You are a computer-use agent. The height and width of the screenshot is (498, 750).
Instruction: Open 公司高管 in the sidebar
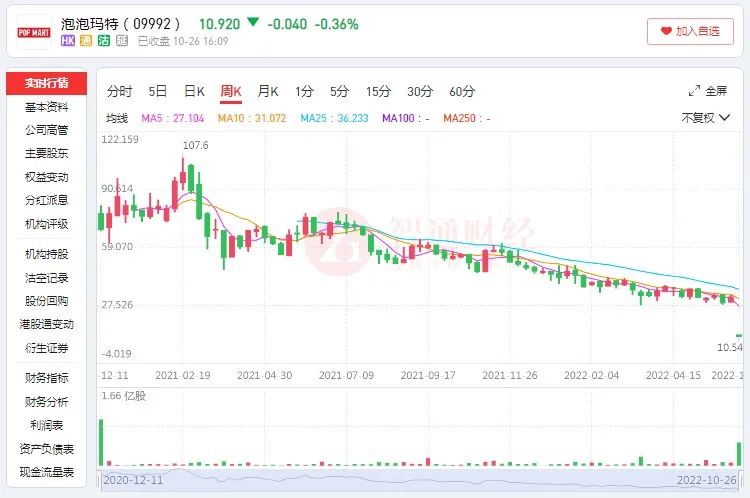point(46,130)
